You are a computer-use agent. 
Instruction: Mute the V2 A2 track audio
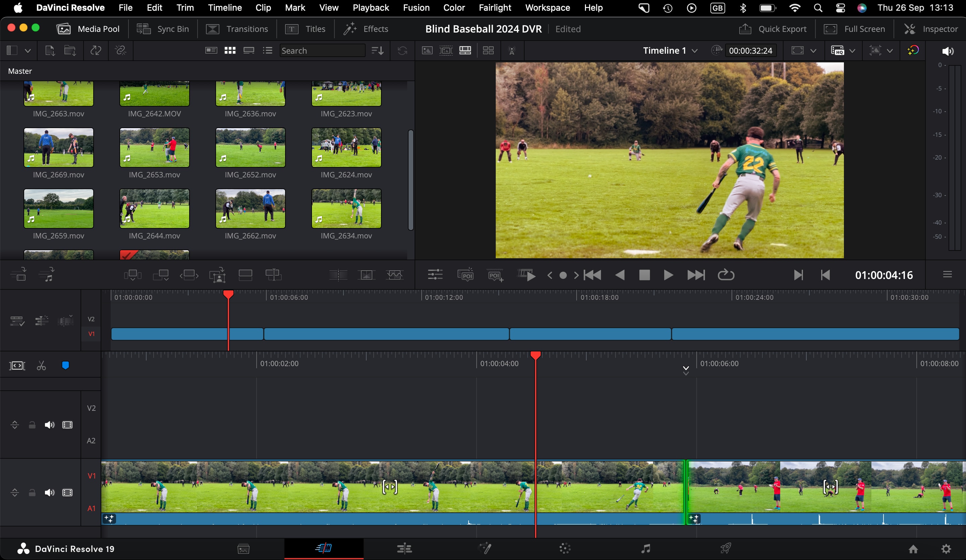[x=49, y=425]
